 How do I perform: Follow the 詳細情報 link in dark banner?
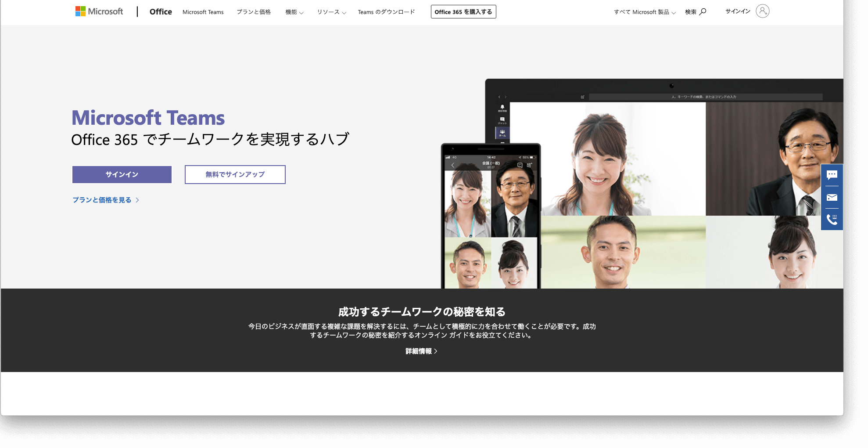tap(421, 351)
